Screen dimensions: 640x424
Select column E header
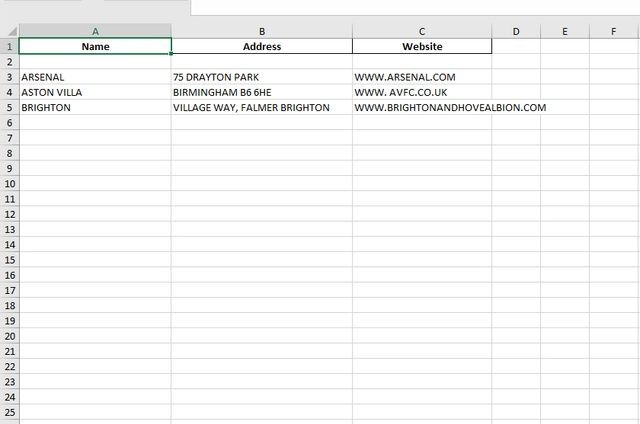coord(565,31)
